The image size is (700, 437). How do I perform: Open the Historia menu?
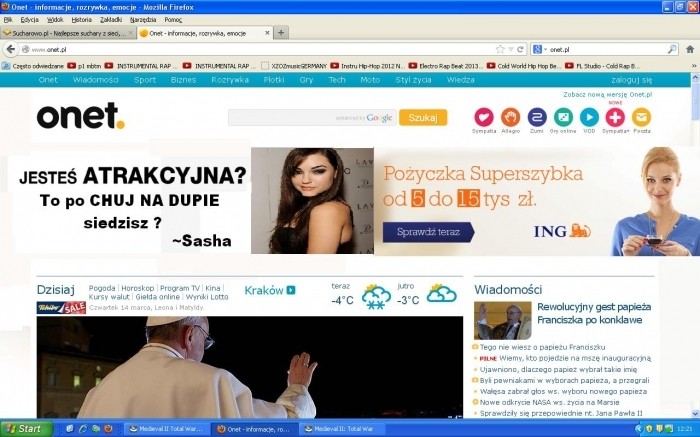click(82, 19)
